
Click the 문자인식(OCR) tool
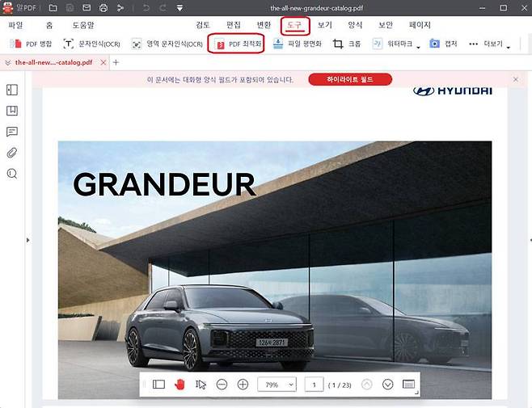91,44
